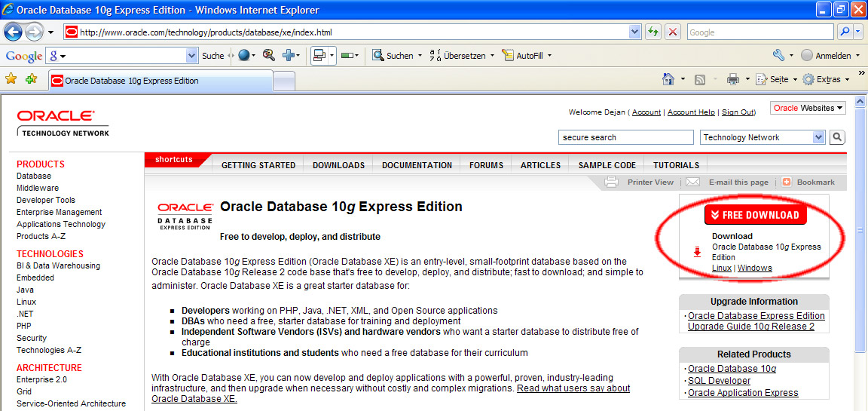Screen dimensions: 868x411
Task: Click the blue plus toolbar icon
Action: tap(289, 55)
